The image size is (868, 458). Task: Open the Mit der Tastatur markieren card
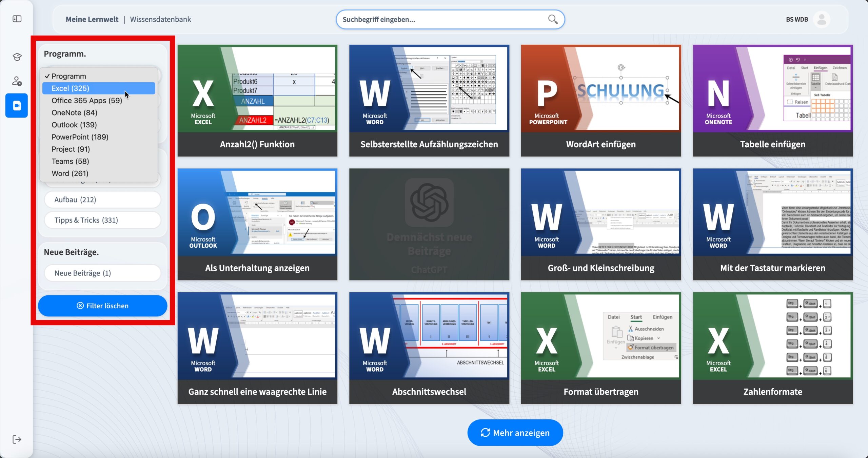tap(773, 224)
